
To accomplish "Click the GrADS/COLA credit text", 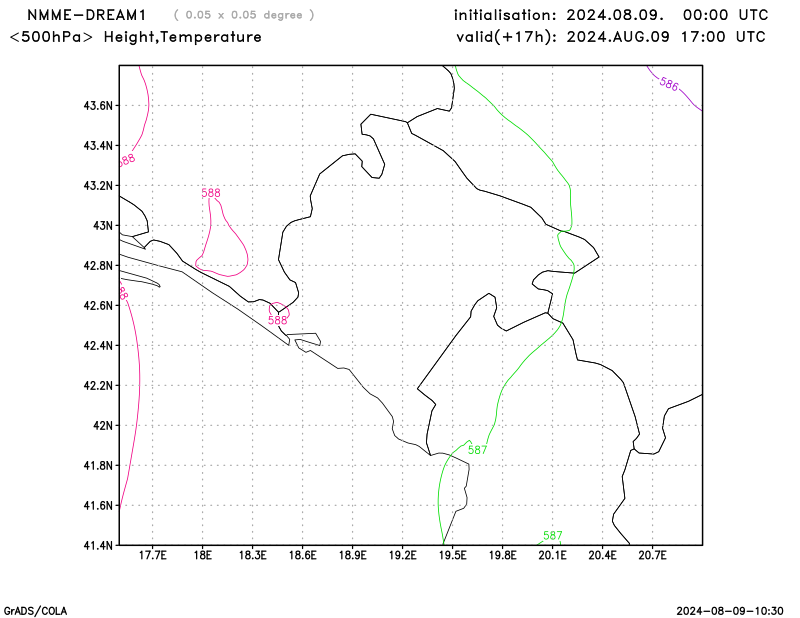I will click(x=35, y=611).
